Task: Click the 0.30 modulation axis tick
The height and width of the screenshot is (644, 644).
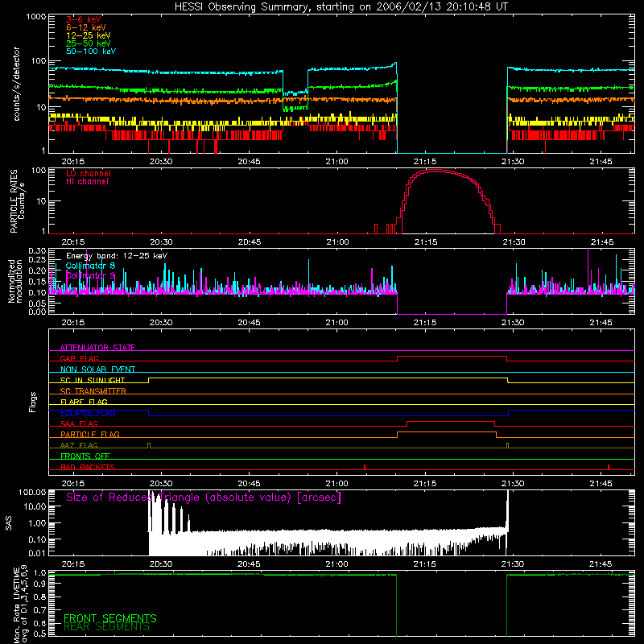Action: click(37, 250)
